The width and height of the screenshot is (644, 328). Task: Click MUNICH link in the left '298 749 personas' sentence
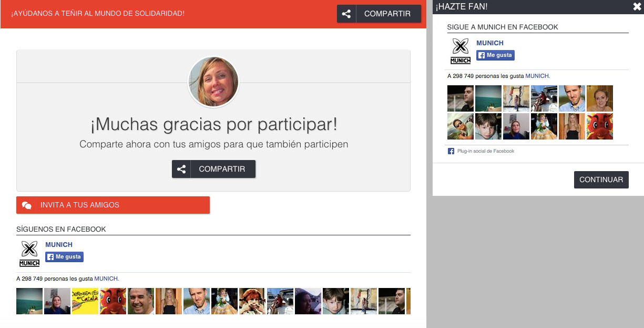(106, 279)
